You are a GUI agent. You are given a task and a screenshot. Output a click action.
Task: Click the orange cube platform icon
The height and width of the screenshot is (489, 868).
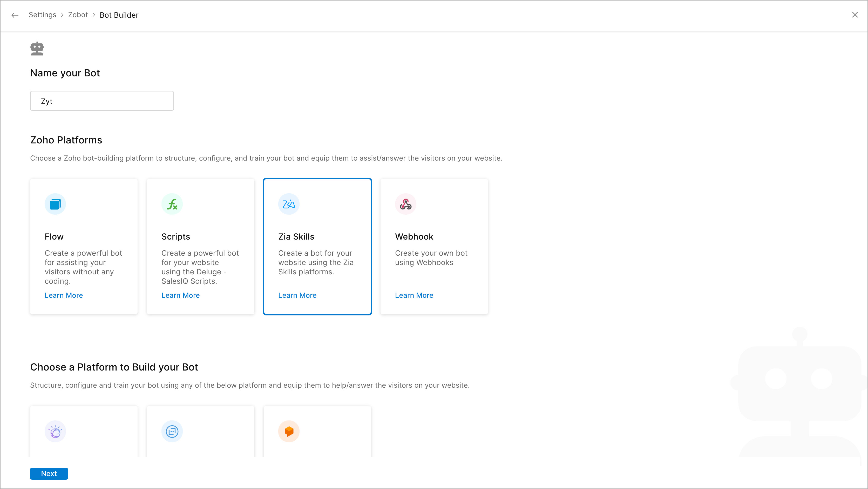coord(289,431)
